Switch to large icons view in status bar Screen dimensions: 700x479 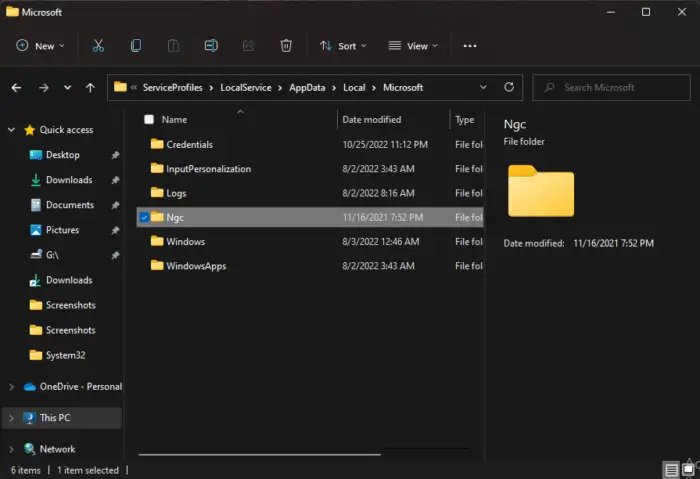point(688,470)
